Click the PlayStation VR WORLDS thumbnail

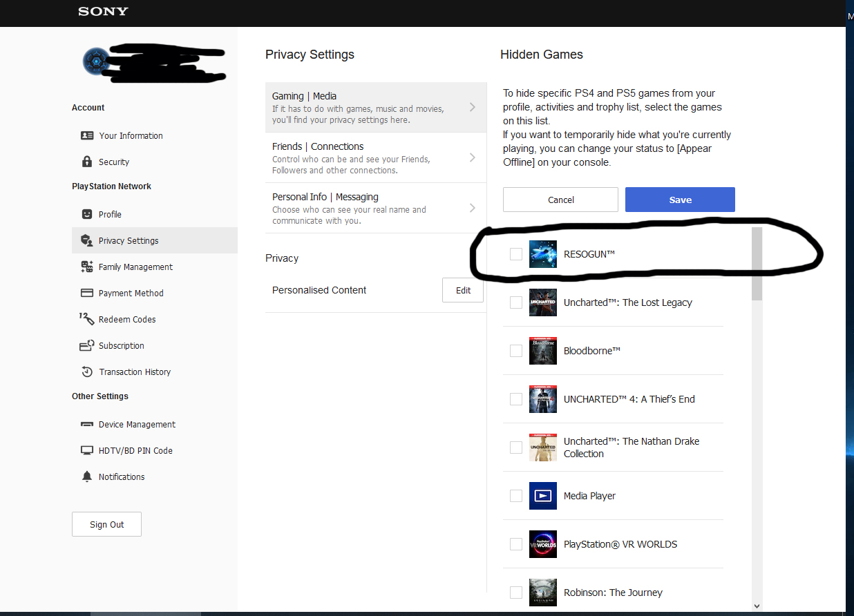coord(543,544)
